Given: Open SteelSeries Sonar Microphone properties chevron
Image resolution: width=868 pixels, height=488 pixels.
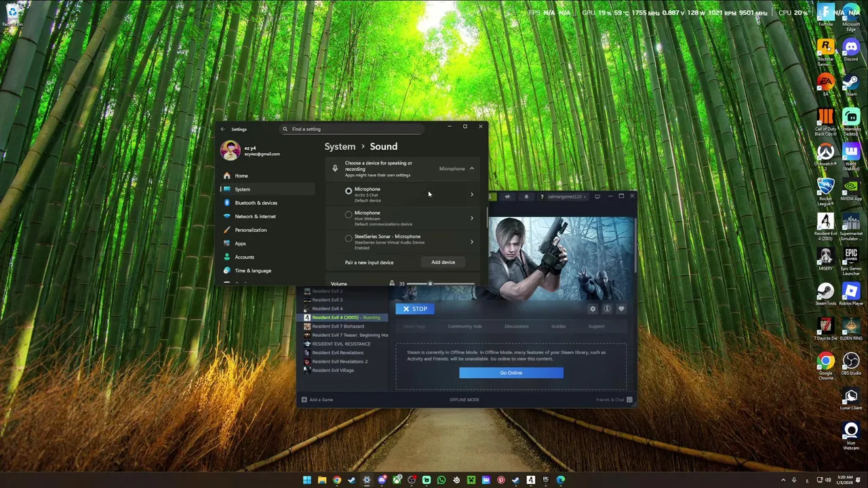Looking at the screenshot, I should (x=472, y=242).
